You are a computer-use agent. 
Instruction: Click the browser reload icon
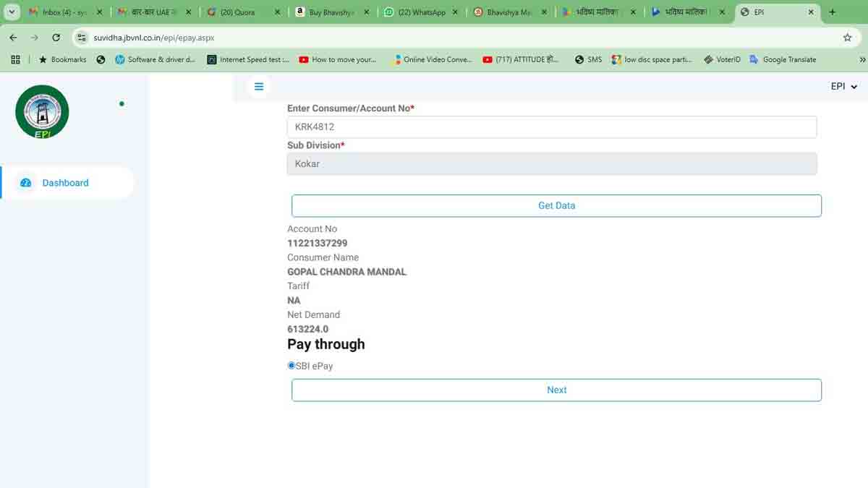point(56,38)
